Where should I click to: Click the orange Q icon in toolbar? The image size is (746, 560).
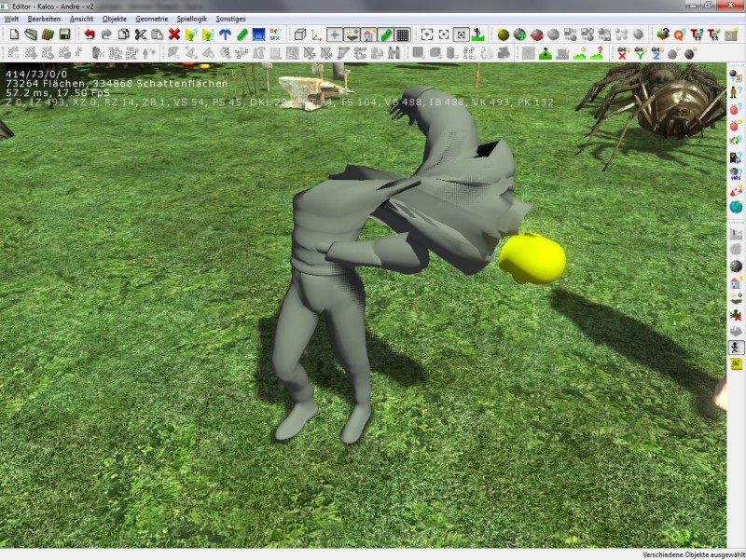[x=679, y=34]
